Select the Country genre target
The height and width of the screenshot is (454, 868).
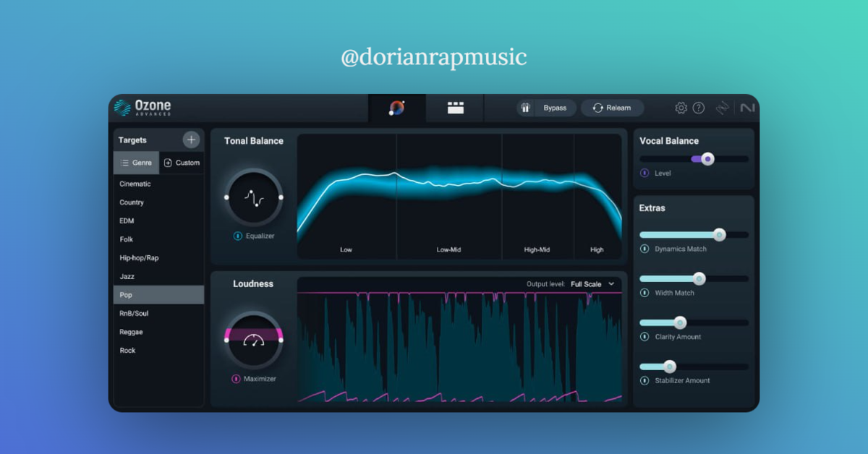pyautogui.click(x=158, y=202)
